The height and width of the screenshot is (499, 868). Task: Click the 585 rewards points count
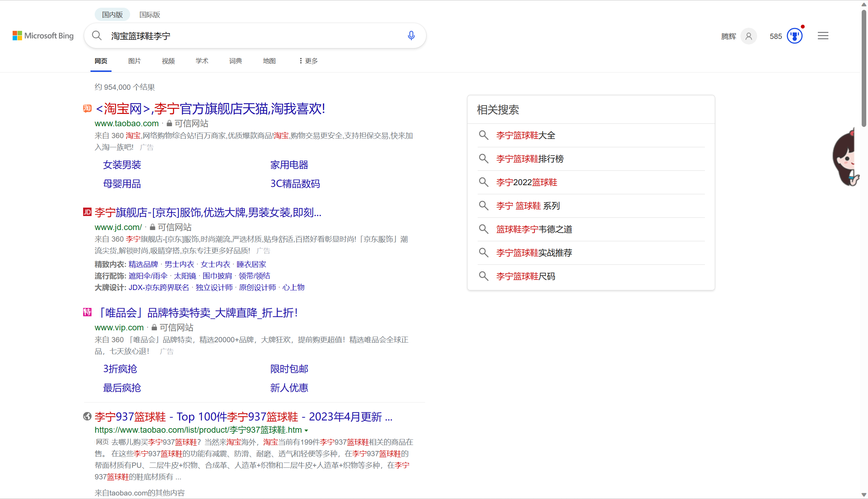[x=776, y=36]
